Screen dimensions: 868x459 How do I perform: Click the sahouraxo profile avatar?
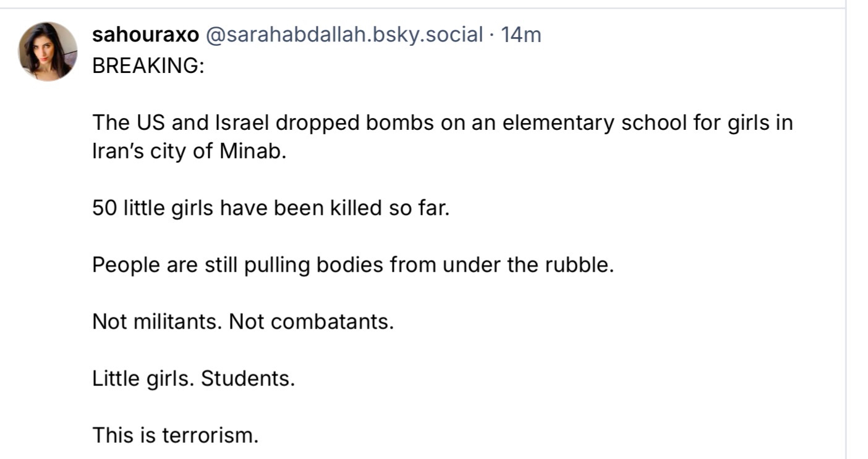pos(48,51)
